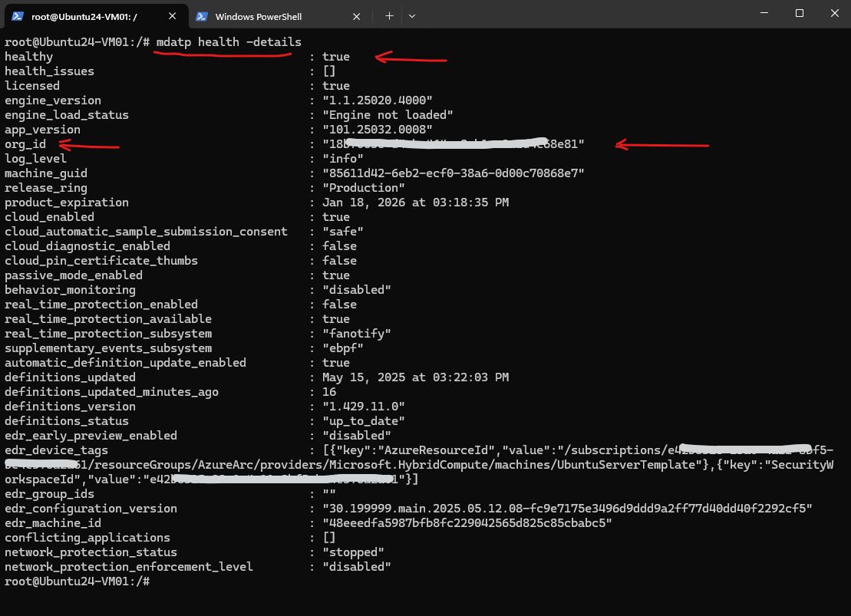
Task: Maximize the terminal window
Action: tap(800, 12)
